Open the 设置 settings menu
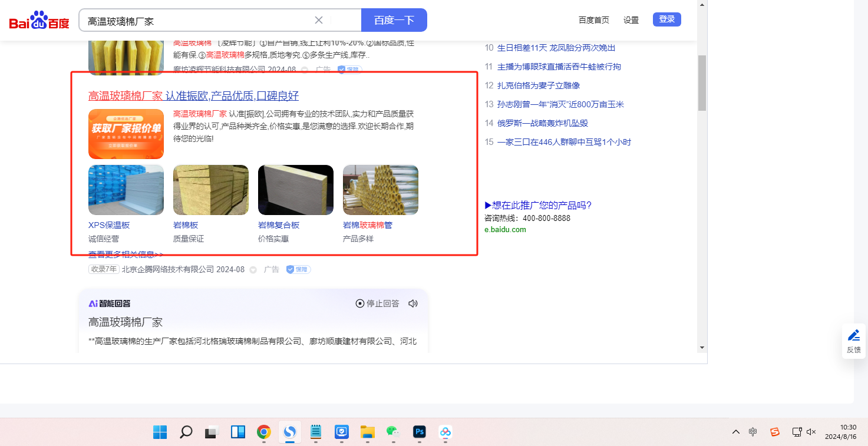 point(631,20)
